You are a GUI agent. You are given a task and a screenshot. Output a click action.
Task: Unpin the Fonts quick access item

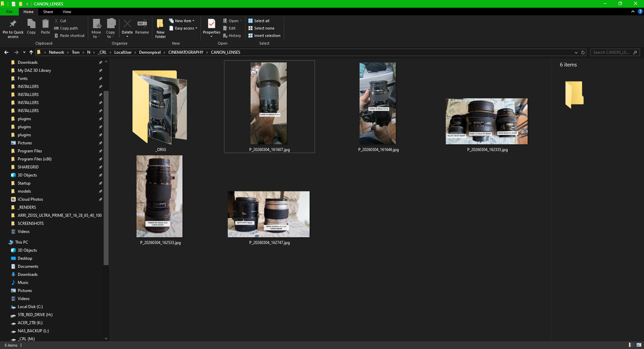click(x=100, y=79)
